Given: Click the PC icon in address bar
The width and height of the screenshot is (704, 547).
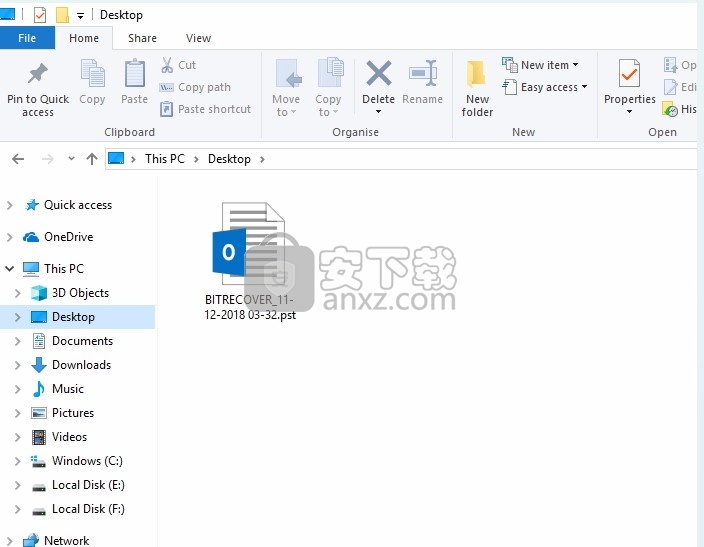Looking at the screenshot, I should [x=116, y=159].
